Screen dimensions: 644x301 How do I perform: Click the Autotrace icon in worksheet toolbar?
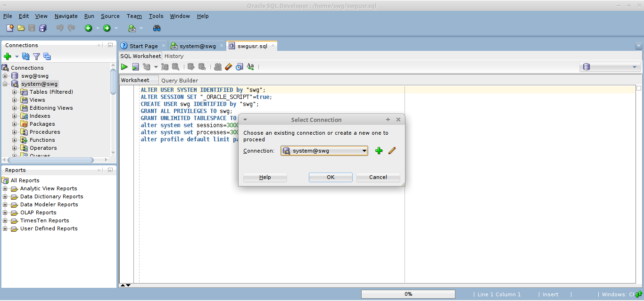click(x=165, y=67)
